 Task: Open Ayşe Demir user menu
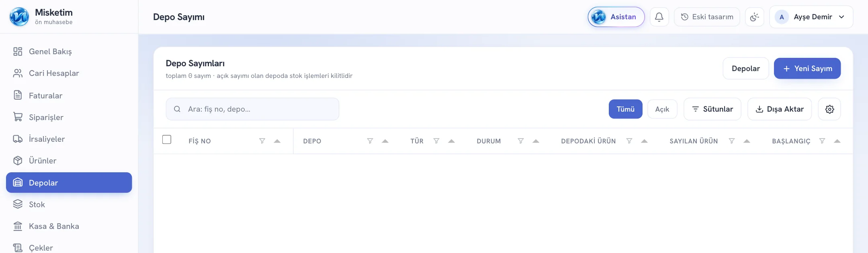[811, 17]
